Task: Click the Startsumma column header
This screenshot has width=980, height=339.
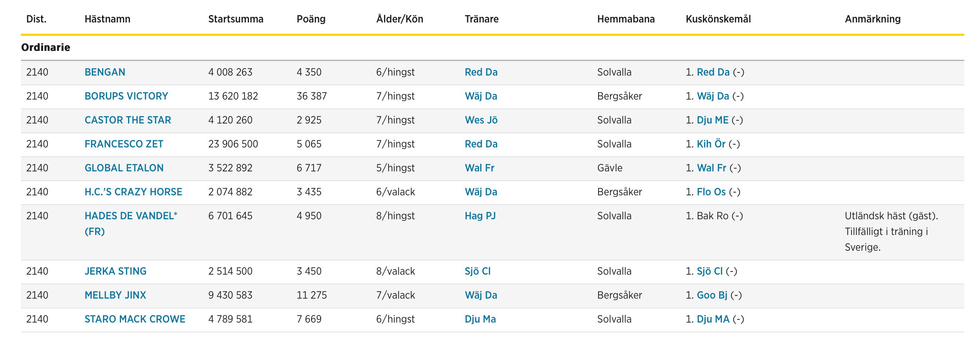Action: point(235,19)
